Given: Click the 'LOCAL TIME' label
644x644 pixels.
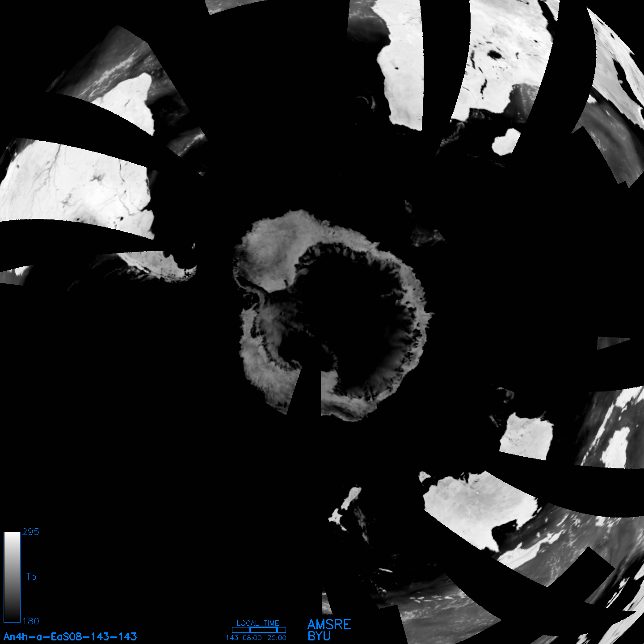Looking at the screenshot, I should coord(258,623).
